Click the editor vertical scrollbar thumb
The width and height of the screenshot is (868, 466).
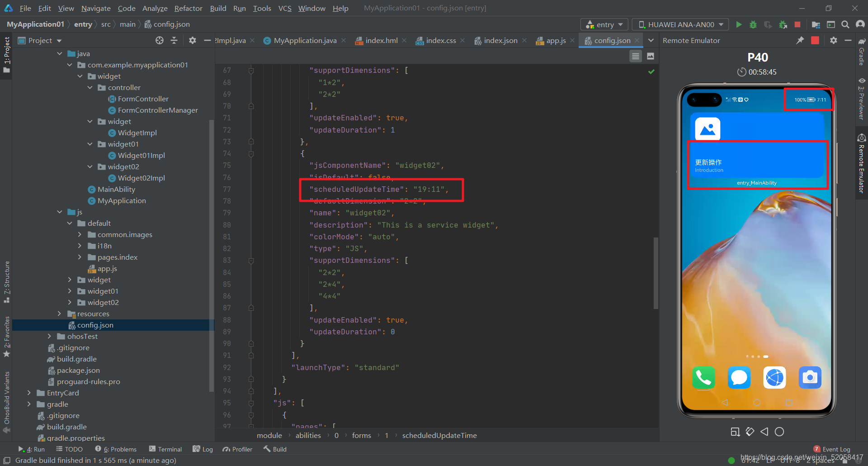click(656, 273)
